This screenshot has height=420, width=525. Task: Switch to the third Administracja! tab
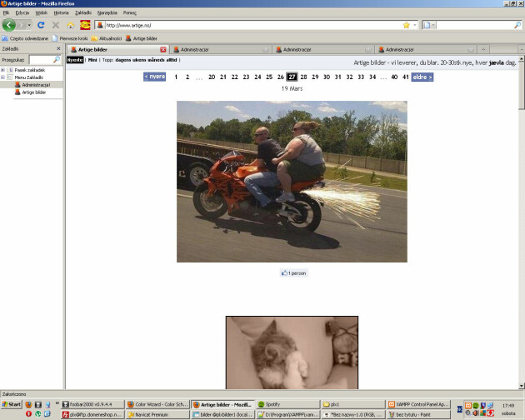[425, 49]
